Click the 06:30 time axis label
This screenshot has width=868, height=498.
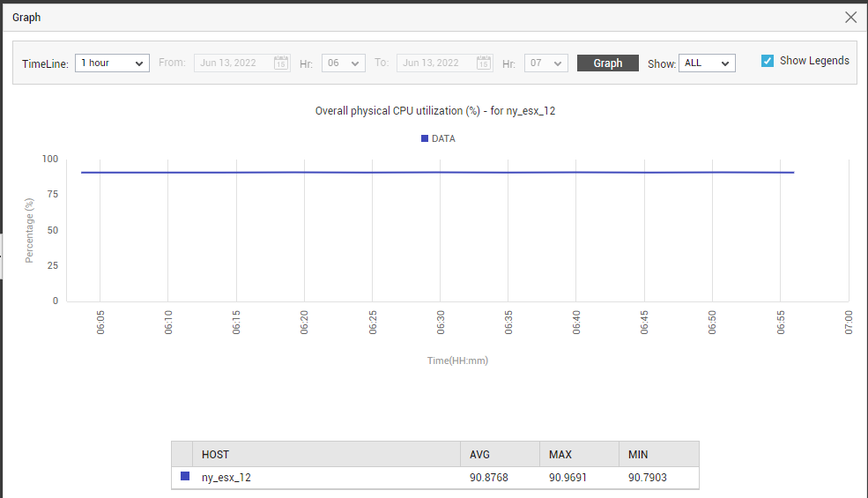(441, 323)
